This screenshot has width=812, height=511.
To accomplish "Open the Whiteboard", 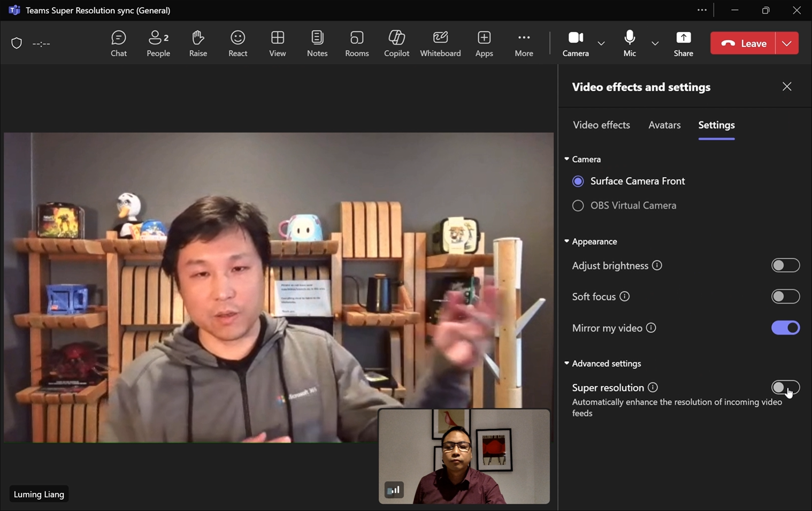I will (440, 43).
